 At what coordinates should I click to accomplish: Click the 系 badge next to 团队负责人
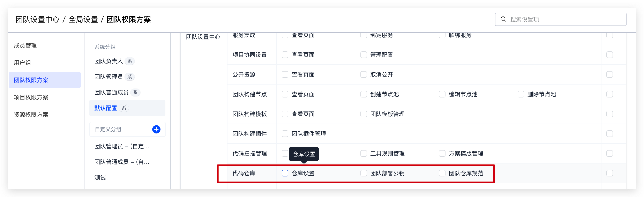pos(129,61)
